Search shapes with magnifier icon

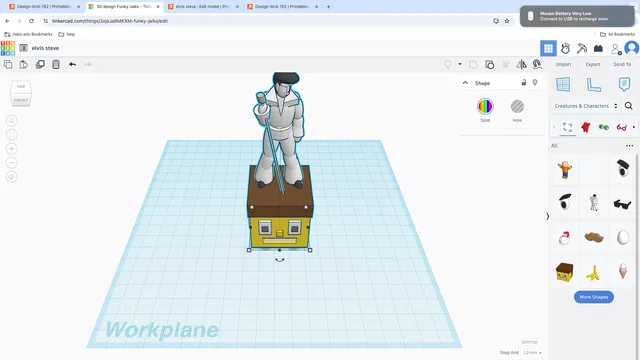point(629,106)
